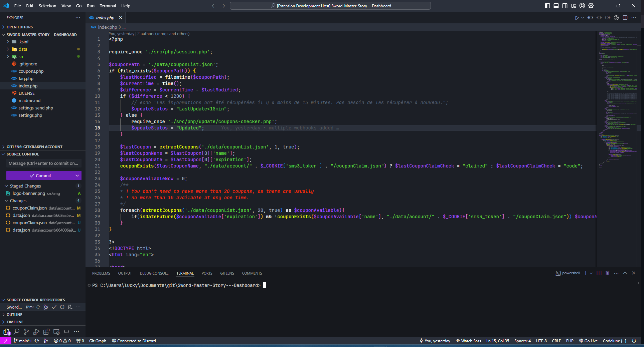Screen dimensions: 644x347
Task: Expand the data folder
Action: [x=43, y=49]
